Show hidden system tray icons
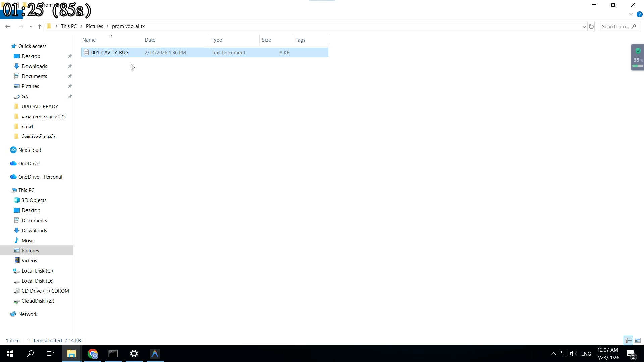This screenshot has width=644, height=362. (x=553, y=354)
